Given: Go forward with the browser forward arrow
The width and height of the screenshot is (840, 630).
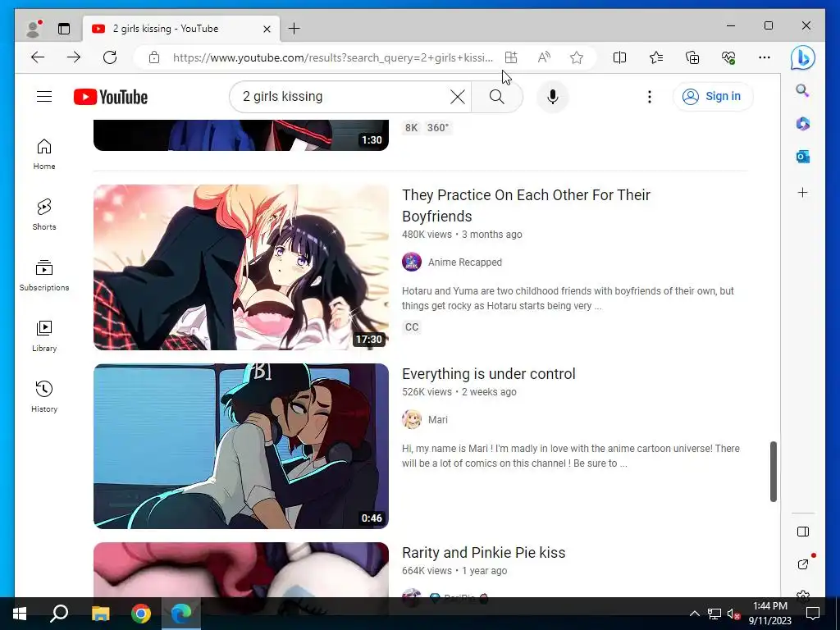Looking at the screenshot, I should 74,57.
